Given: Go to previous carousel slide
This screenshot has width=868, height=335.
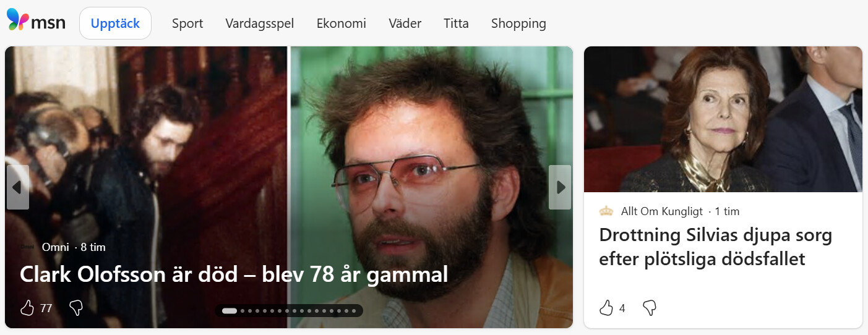Looking at the screenshot, I should (x=18, y=187).
